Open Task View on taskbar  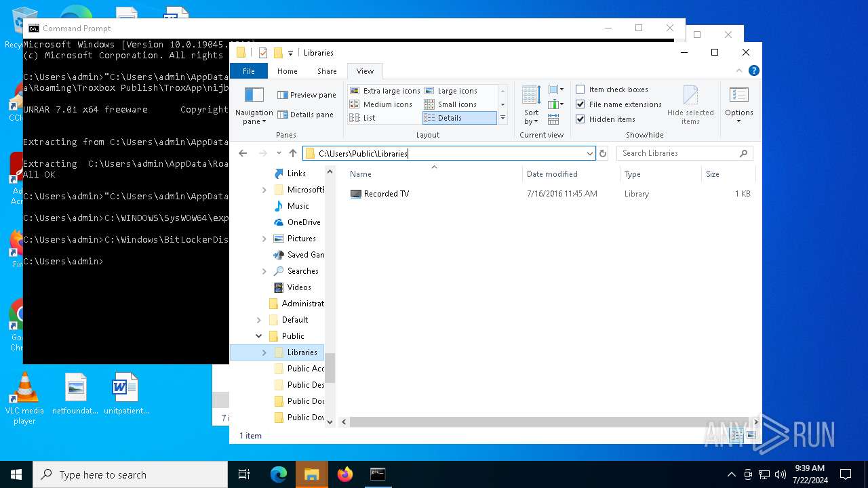pyautogui.click(x=244, y=474)
